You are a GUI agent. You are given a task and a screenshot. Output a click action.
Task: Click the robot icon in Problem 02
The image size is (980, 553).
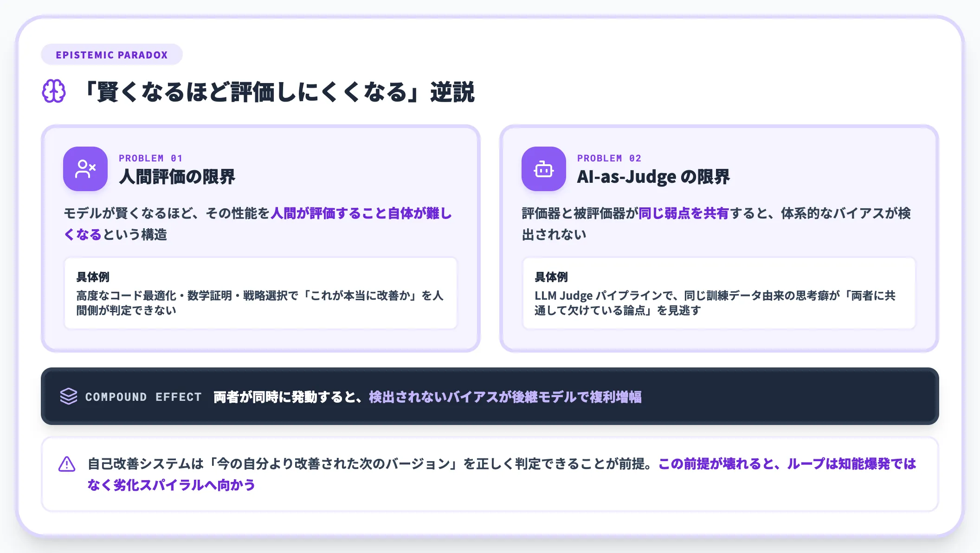[x=544, y=169]
